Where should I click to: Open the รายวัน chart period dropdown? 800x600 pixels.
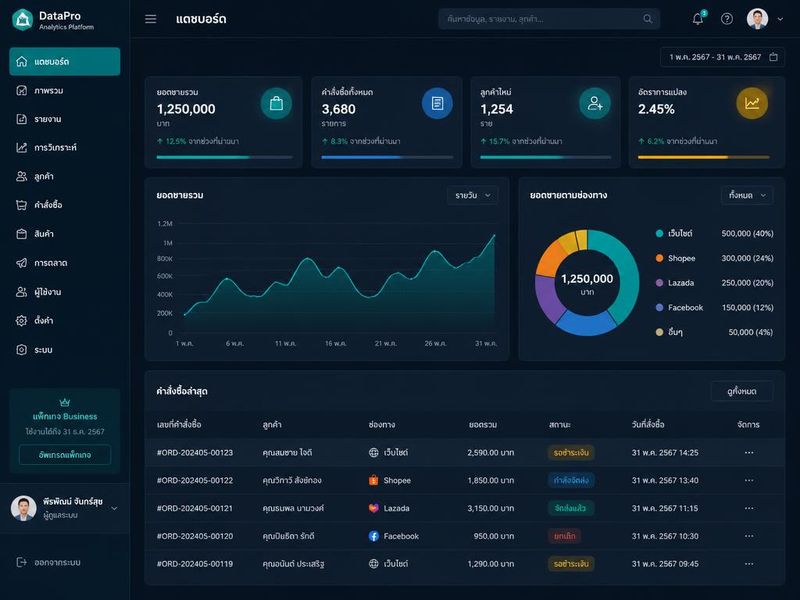click(x=472, y=195)
